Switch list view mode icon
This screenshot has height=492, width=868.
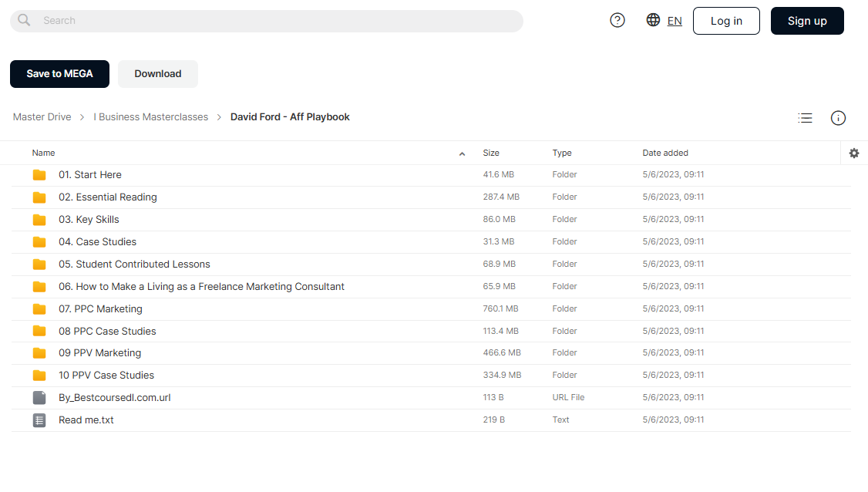pyautogui.click(x=805, y=118)
